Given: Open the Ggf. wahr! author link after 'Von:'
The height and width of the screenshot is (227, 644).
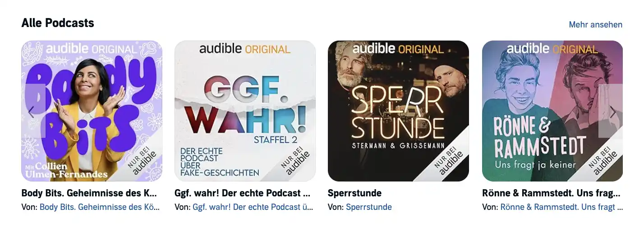Looking at the screenshot, I should 253,207.
